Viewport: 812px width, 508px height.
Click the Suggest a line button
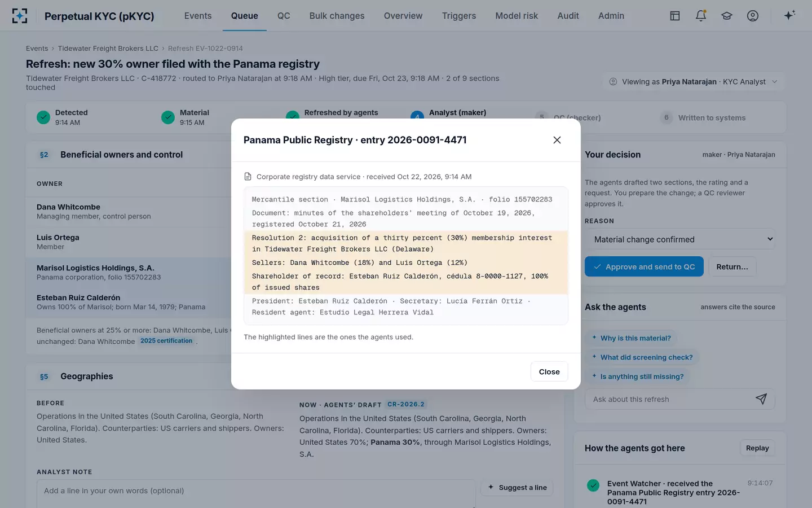517,488
